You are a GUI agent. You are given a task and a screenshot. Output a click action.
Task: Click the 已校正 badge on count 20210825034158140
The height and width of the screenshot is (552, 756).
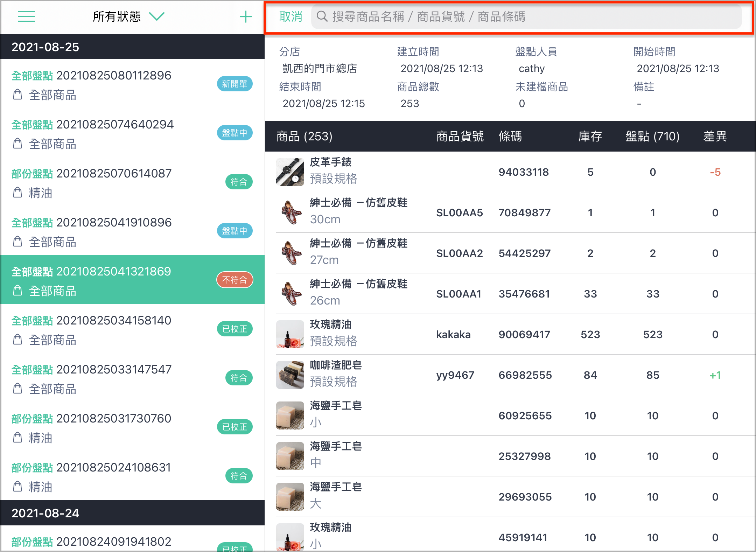234,329
